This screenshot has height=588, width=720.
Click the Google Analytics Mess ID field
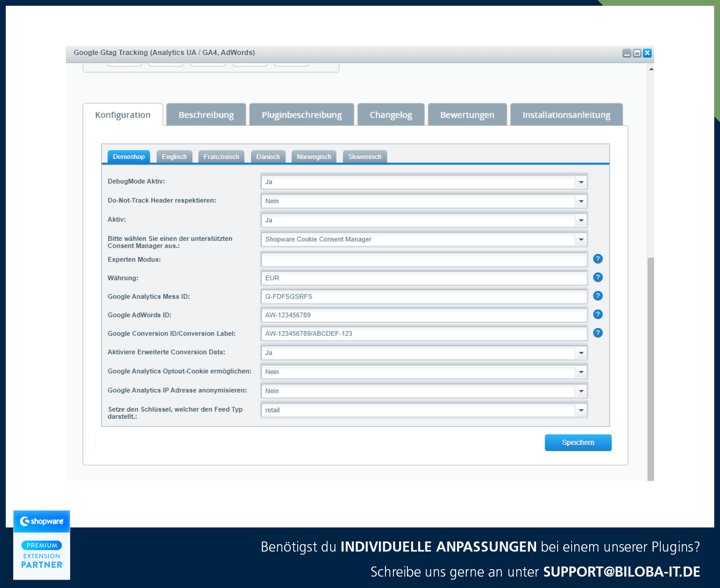pos(424,296)
